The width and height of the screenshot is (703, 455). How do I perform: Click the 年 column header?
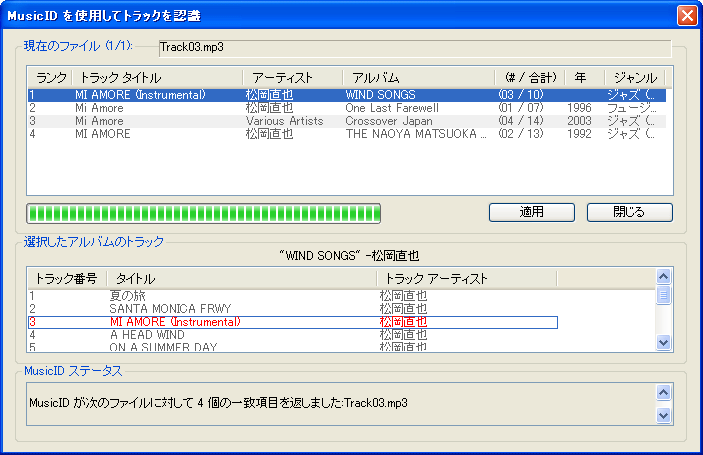585,78
